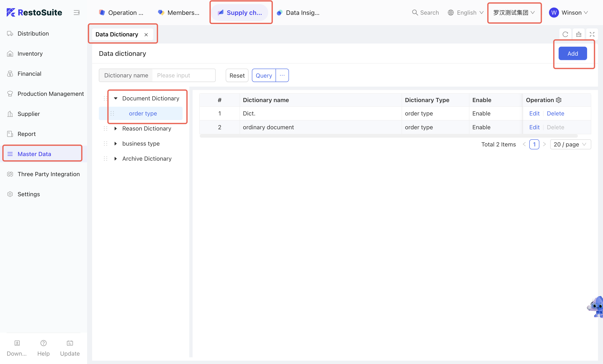
Task: Click the Dictionary name input field
Action: [184, 76]
